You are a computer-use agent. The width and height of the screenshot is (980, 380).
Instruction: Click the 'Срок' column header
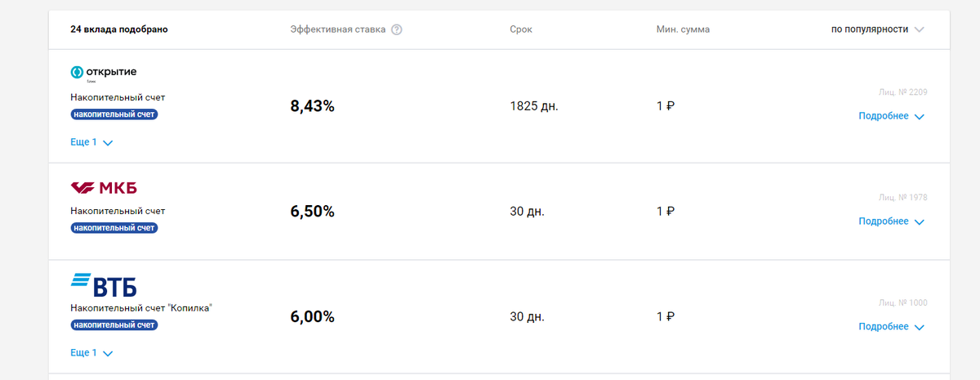pyautogui.click(x=521, y=29)
